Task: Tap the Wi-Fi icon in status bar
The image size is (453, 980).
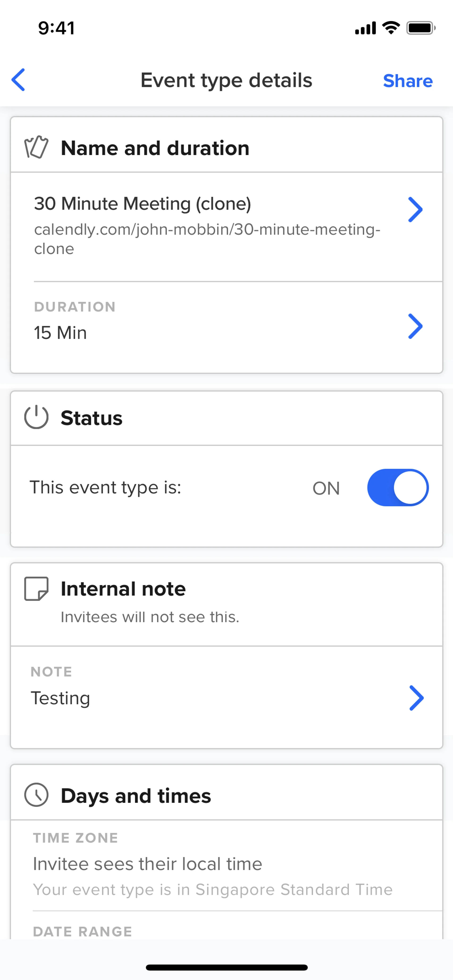Action: pyautogui.click(x=391, y=28)
